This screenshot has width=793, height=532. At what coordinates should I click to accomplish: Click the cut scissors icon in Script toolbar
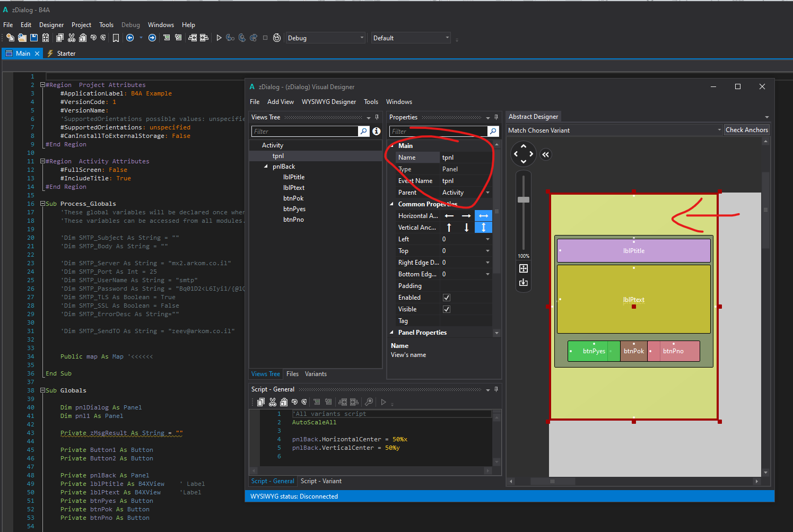[x=273, y=402]
